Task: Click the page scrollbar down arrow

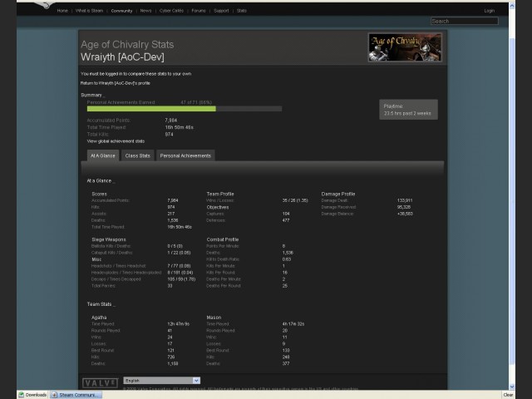Action: (512, 387)
